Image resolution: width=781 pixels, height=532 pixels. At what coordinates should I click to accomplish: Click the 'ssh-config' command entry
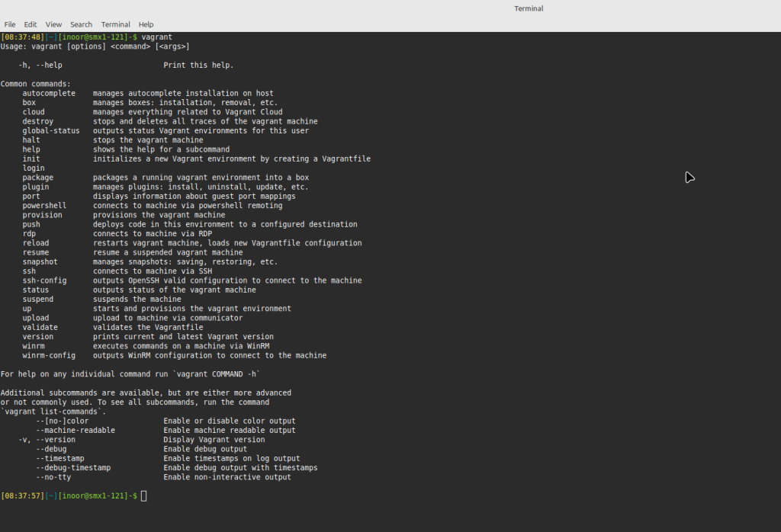tap(44, 280)
